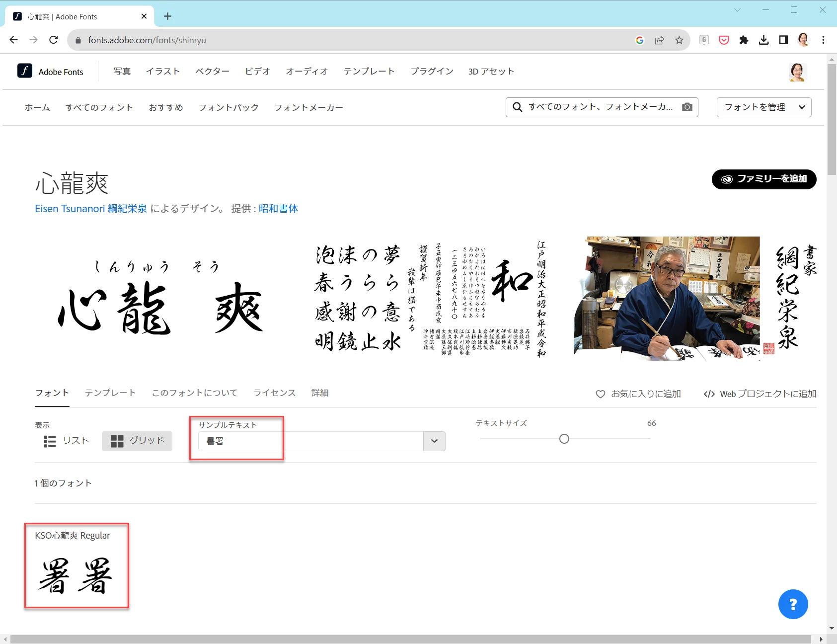The height and width of the screenshot is (644, 837).
Task: Click the Google icon in address bar
Action: point(640,40)
